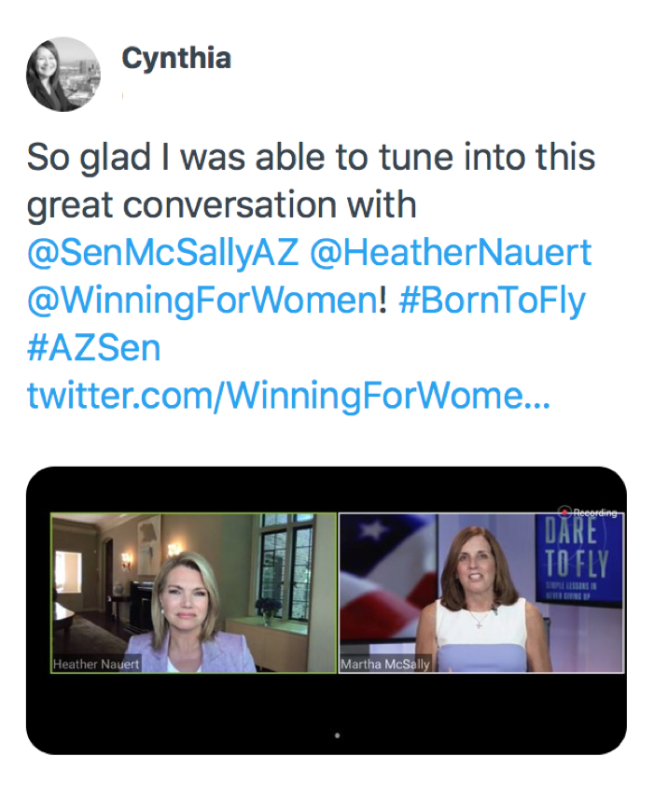Select the Heather Nauert video panel
The width and height of the screenshot is (668, 812).
click(x=193, y=592)
